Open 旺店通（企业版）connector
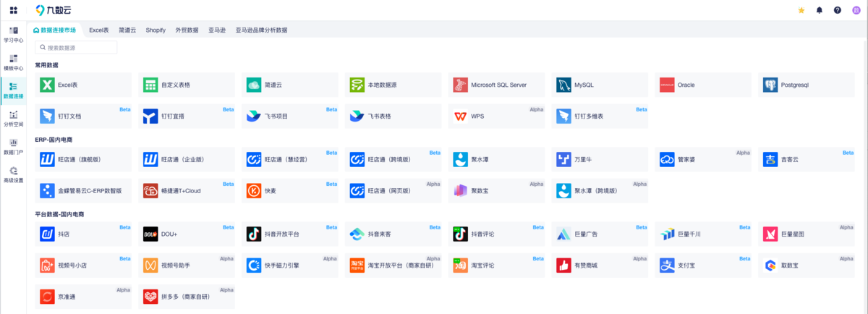This screenshot has height=314, width=868. [x=187, y=159]
